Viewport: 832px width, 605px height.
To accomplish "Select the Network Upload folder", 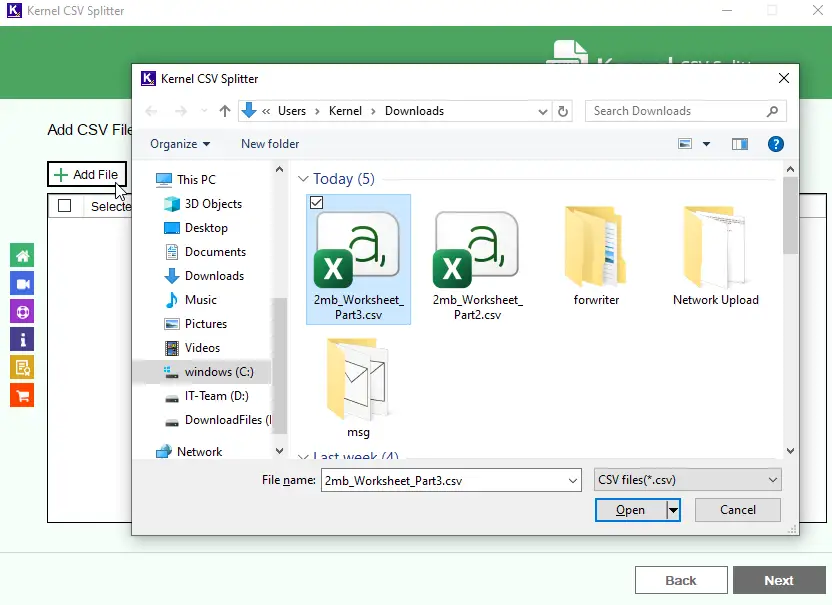I will pos(715,256).
